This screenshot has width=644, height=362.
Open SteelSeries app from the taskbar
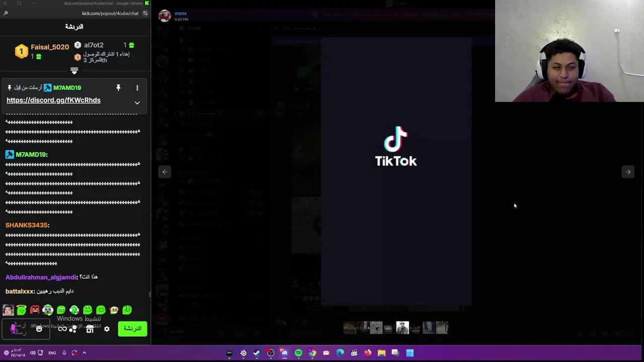click(243, 353)
